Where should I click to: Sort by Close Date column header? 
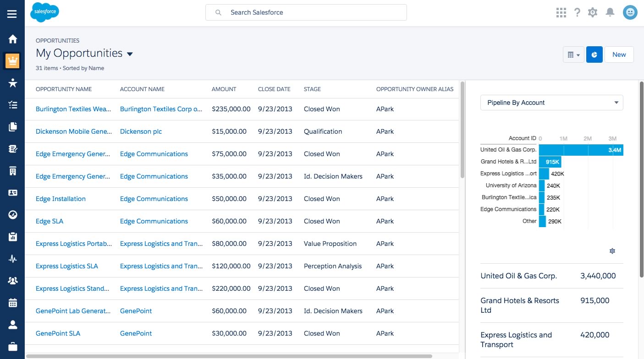point(274,89)
